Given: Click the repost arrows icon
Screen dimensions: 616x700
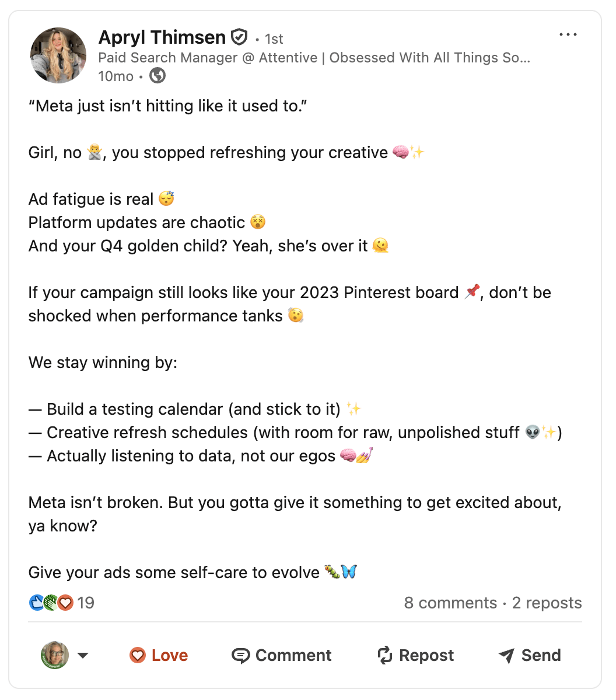Looking at the screenshot, I should coord(385,656).
